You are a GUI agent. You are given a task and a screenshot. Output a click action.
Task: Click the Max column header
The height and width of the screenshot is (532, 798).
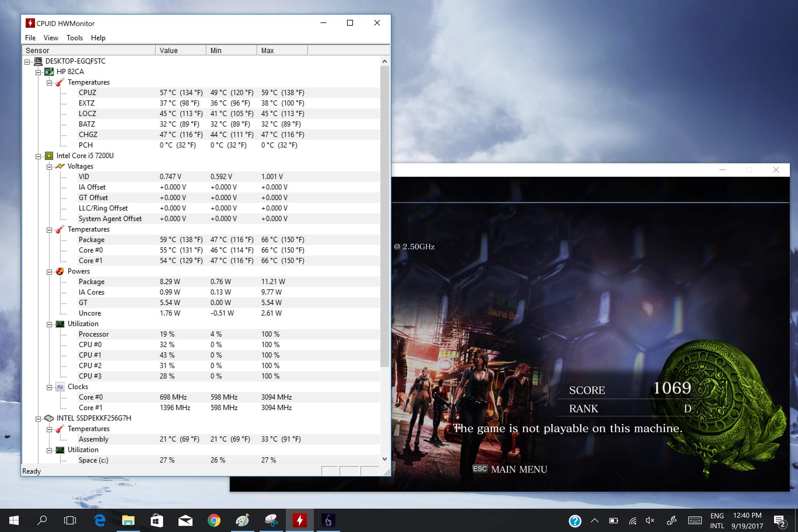[282, 50]
